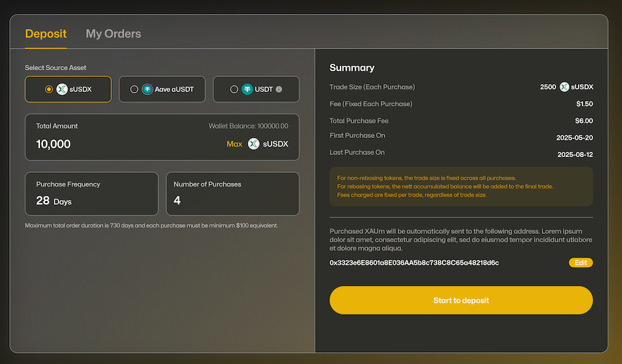Image resolution: width=622 pixels, height=364 pixels.
Task: Click the Fee (Fixed Each Purchase) label
Action: pos(371,104)
